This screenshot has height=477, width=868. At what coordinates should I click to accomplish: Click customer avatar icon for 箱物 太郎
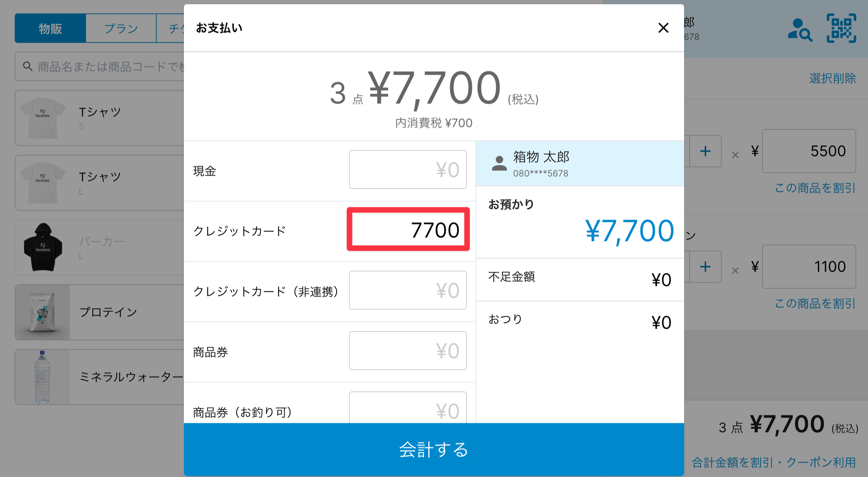pos(499,163)
